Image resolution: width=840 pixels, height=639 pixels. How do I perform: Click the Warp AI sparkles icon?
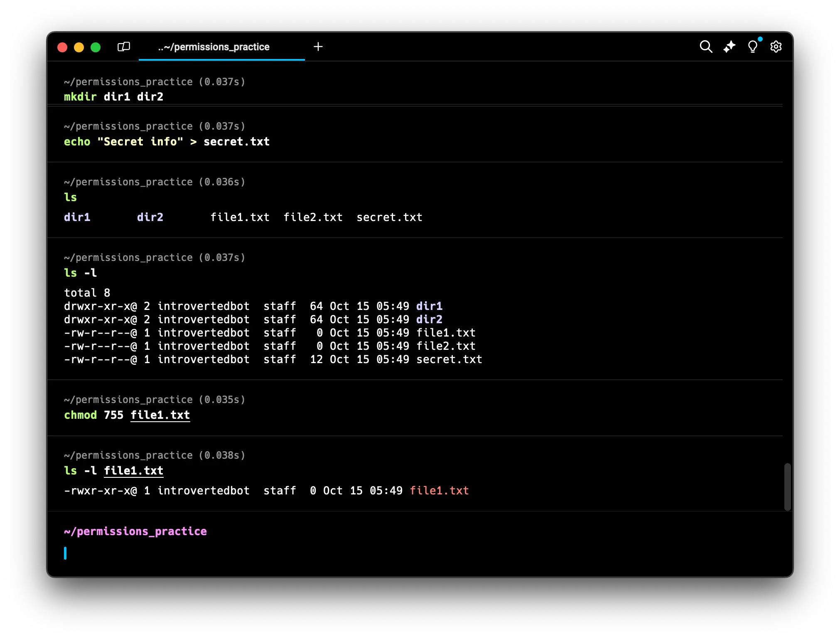tap(729, 47)
